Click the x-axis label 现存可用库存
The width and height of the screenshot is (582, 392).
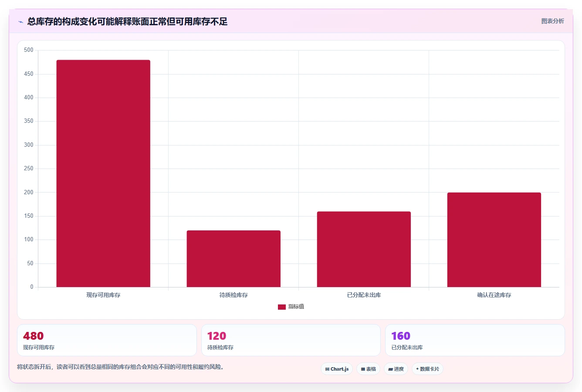(x=103, y=295)
